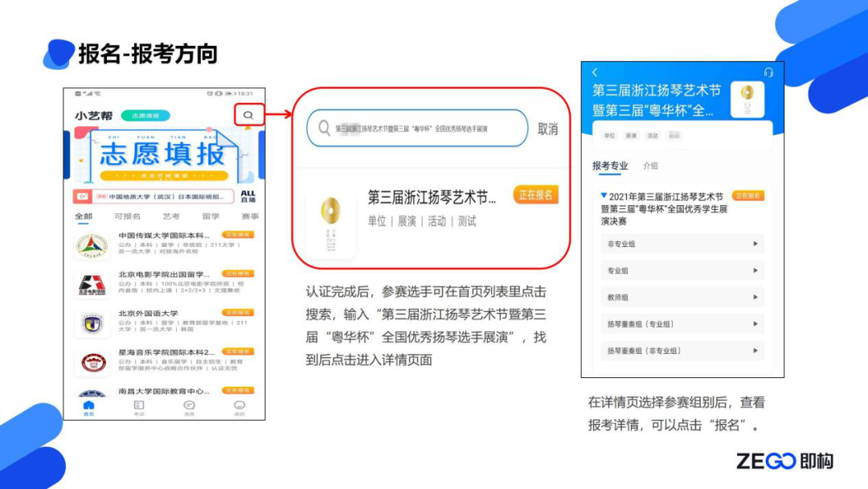
Task: Open the 中国地质大学（武汉）live ticker
Action: [154, 196]
